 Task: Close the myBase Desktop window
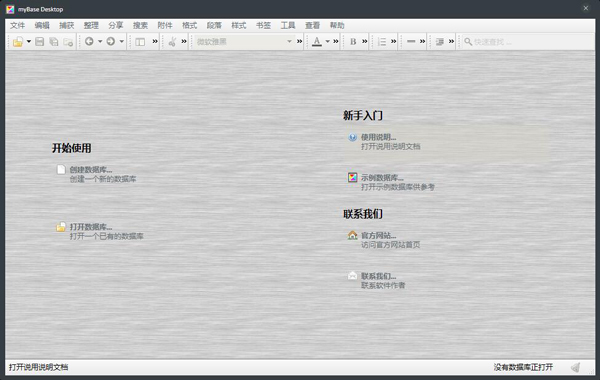585,8
